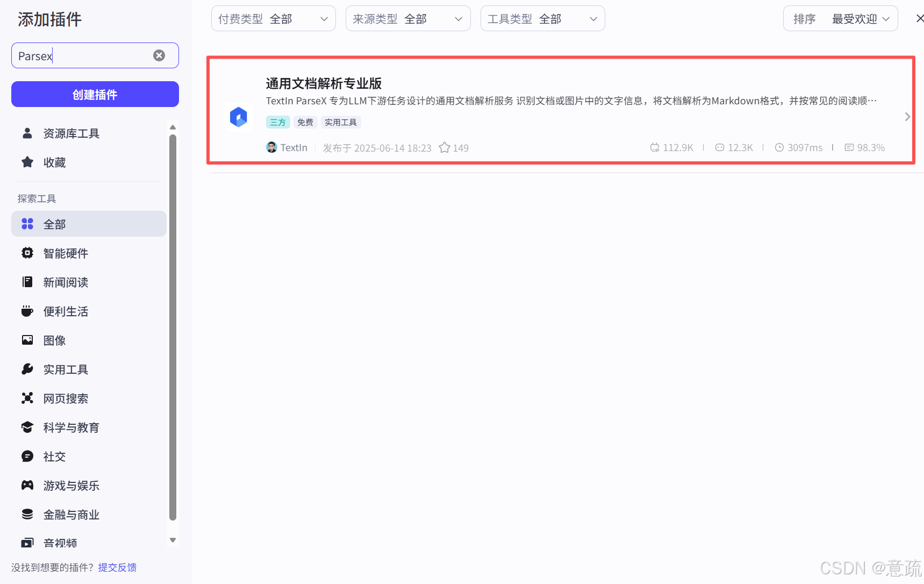Click the 社交 chat bubble icon
Screen dimensions: 924x584
click(x=27, y=456)
